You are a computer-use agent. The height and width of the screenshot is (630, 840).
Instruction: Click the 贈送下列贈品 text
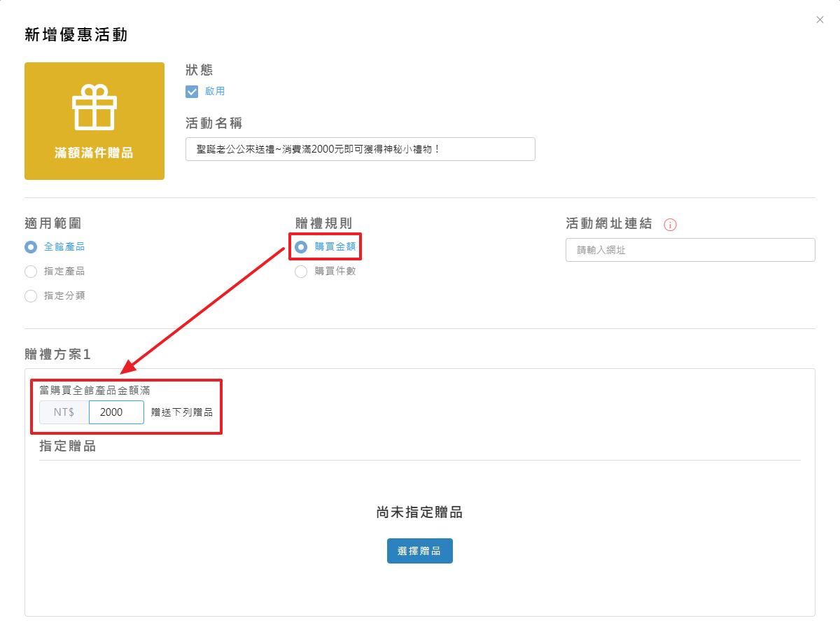pyautogui.click(x=182, y=412)
